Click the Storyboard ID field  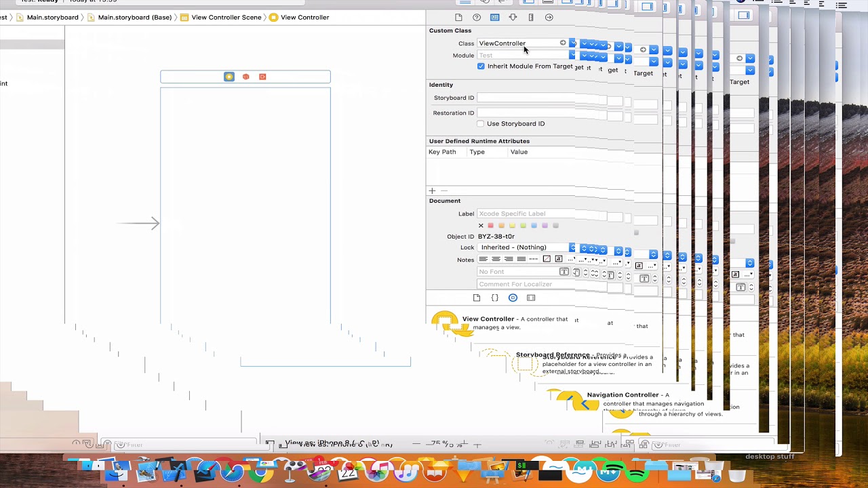click(x=526, y=98)
